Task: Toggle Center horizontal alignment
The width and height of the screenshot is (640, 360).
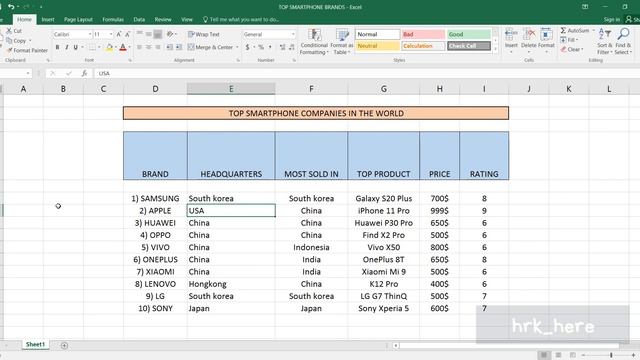Action: [149, 47]
